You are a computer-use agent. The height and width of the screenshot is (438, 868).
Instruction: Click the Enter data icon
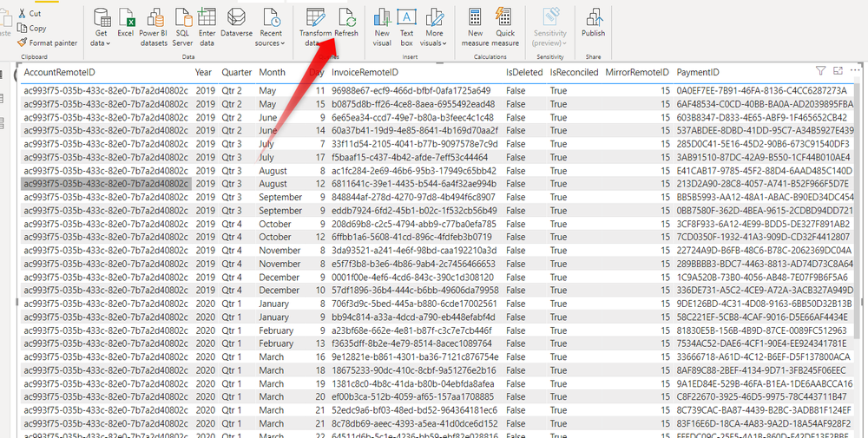(x=207, y=26)
